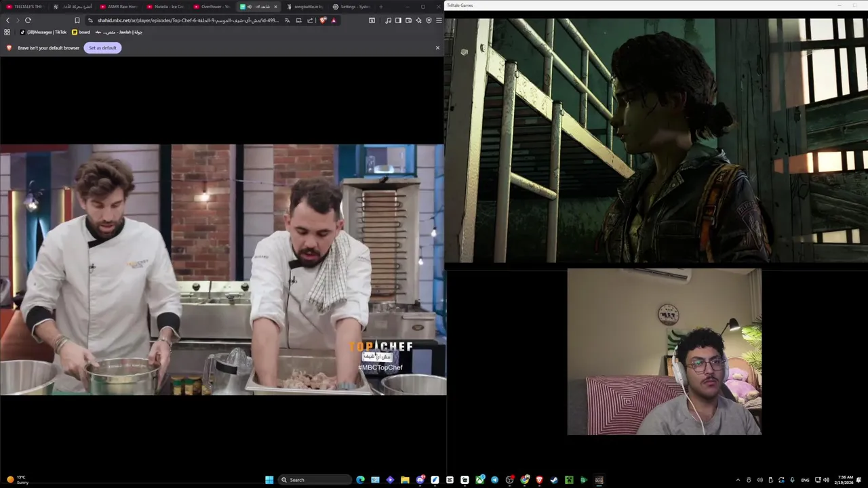868x488 pixels.
Task: Switch to TELLTALE'S THE YouTube tab
Action: [24, 7]
